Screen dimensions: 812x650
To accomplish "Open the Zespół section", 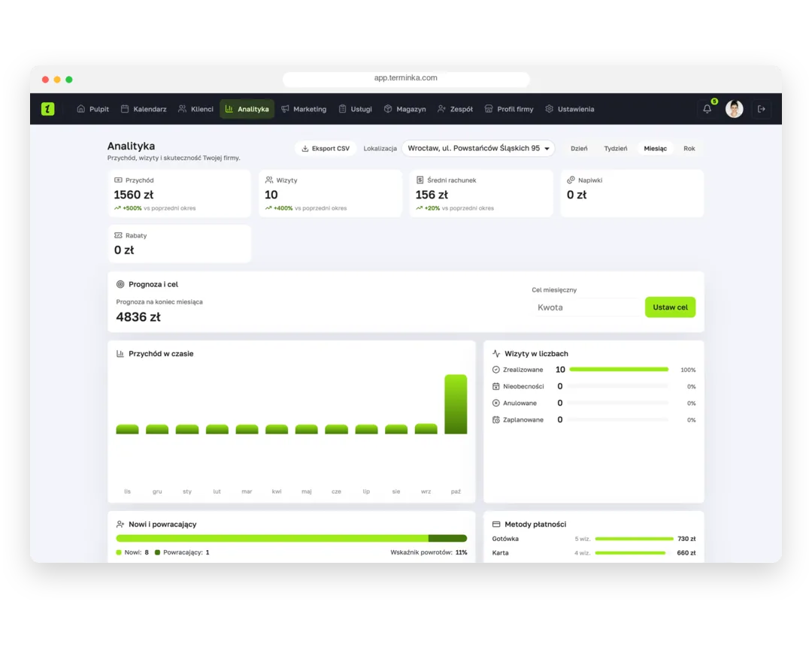I will point(455,109).
